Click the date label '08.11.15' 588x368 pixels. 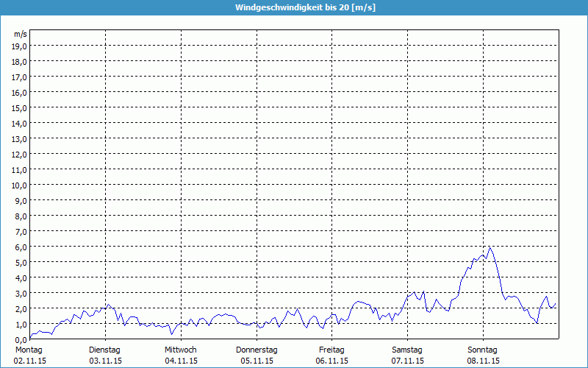(x=484, y=361)
